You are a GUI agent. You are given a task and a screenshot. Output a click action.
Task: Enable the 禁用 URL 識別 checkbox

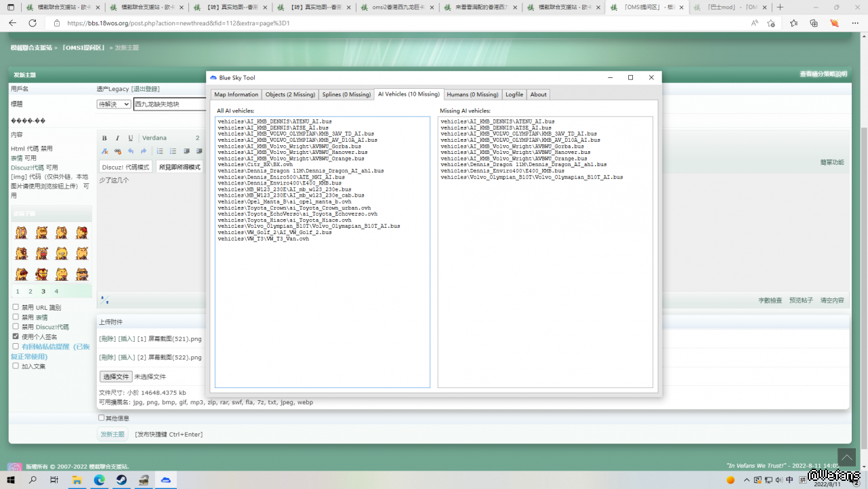tap(16, 307)
